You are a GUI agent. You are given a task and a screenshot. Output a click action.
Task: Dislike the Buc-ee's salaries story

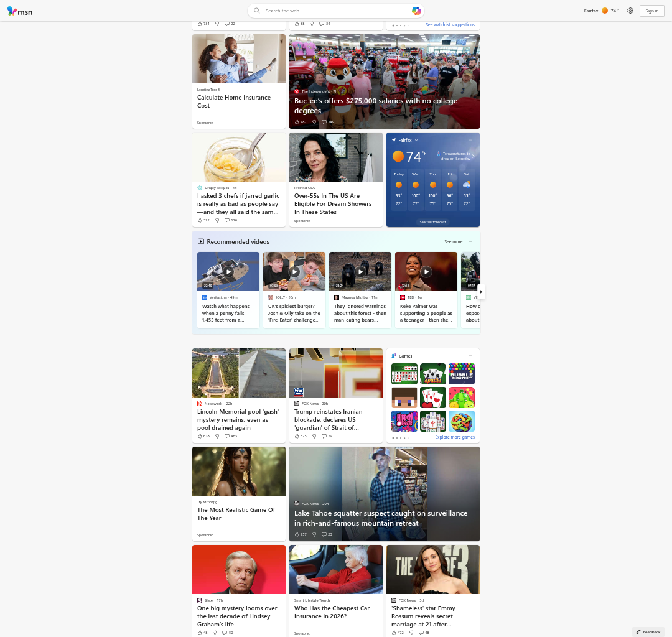point(314,122)
